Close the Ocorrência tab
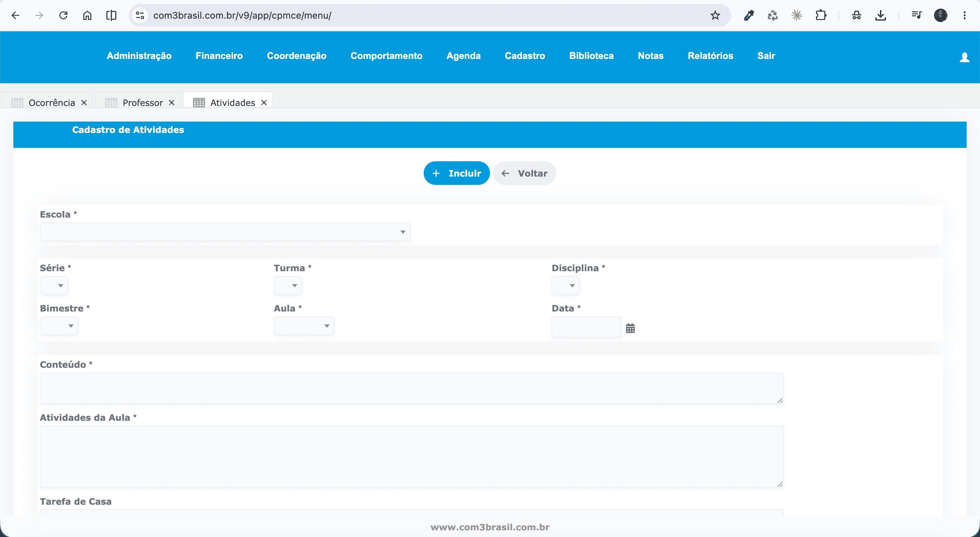This screenshot has width=980, height=537. [84, 103]
